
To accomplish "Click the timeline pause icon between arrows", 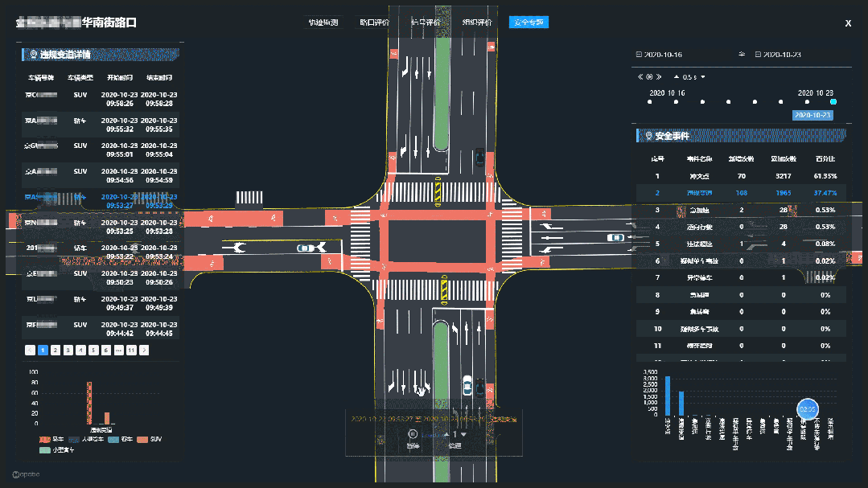I will pyautogui.click(x=650, y=77).
